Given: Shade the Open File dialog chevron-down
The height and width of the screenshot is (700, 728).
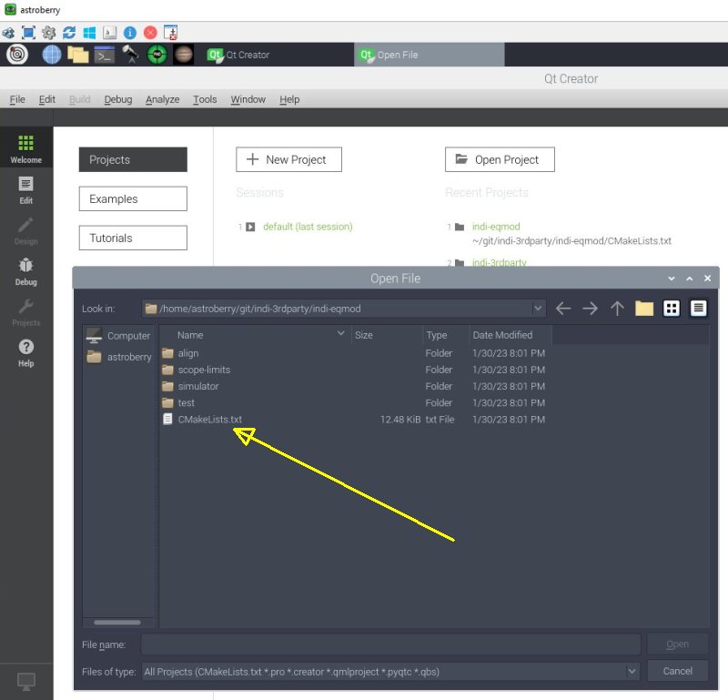Looking at the screenshot, I should click(672, 279).
